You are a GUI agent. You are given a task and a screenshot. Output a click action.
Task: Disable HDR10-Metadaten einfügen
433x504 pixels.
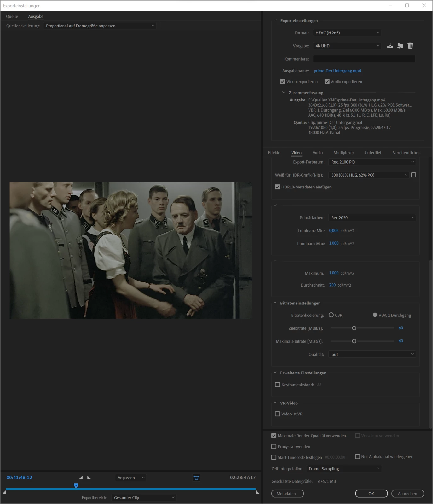(277, 187)
